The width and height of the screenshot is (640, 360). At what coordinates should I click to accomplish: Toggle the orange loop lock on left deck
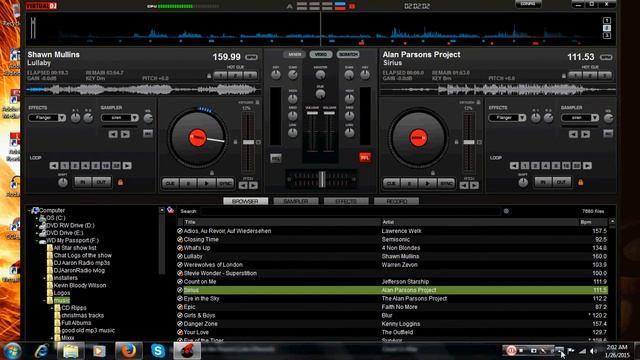click(120, 182)
